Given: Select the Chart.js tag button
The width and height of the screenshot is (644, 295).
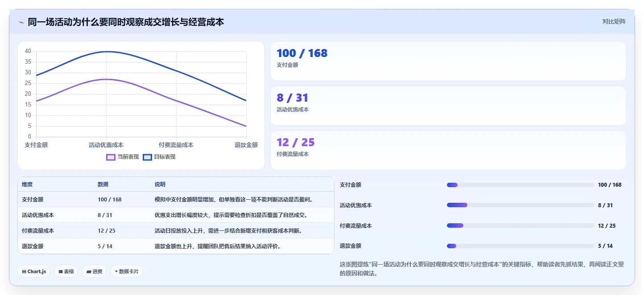Looking at the screenshot, I should (x=34, y=271).
